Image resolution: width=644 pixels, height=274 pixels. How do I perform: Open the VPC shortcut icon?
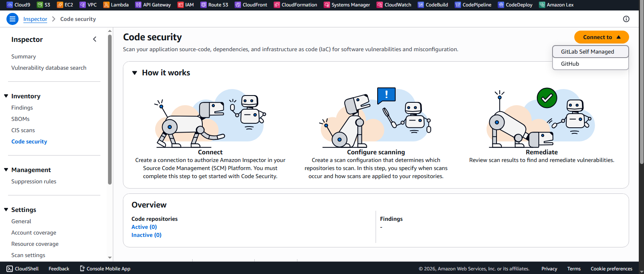[x=83, y=5]
